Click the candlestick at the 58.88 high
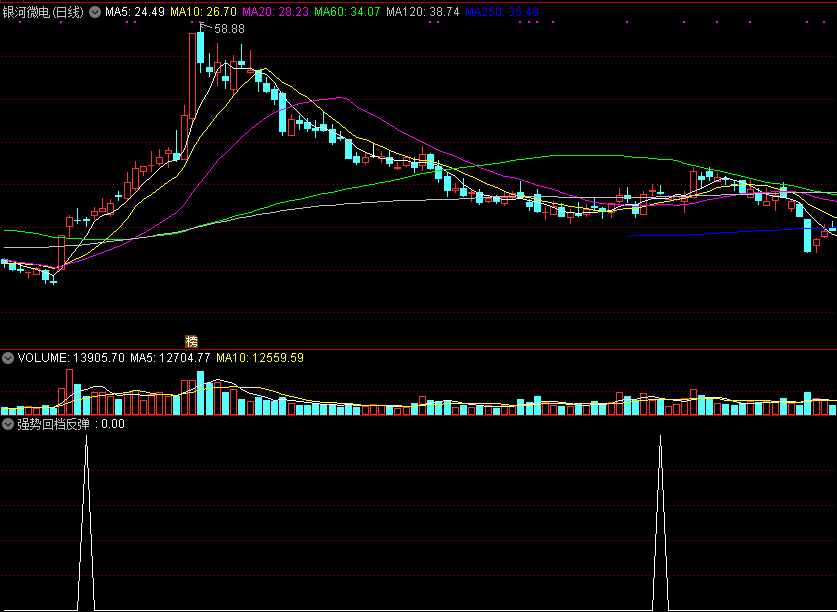 pos(201,48)
